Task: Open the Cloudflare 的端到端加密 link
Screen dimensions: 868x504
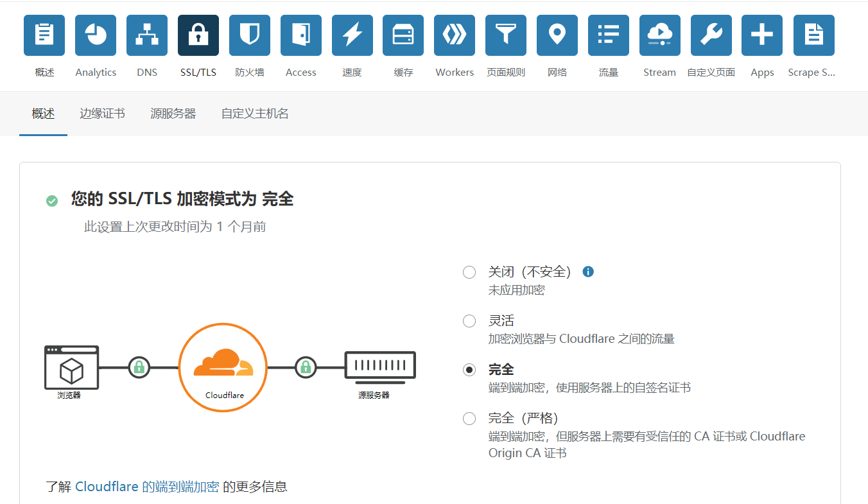Action: pos(148,487)
